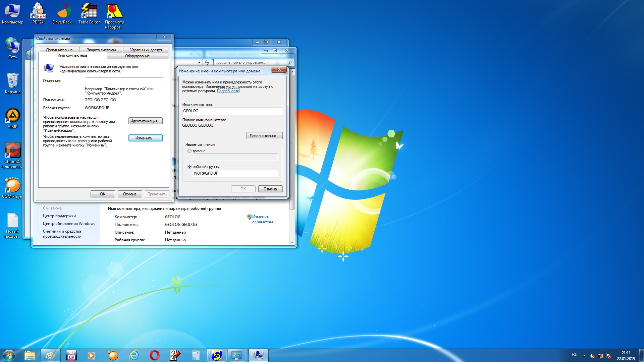Click the Control Panel scroll-up arrow
Image resolution: width=644 pixels, height=362 pixels.
click(292, 71)
